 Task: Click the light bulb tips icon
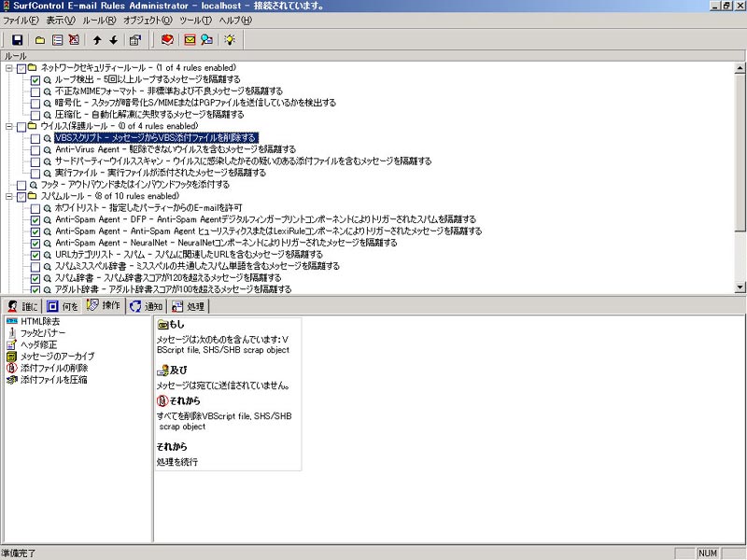[x=230, y=40]
